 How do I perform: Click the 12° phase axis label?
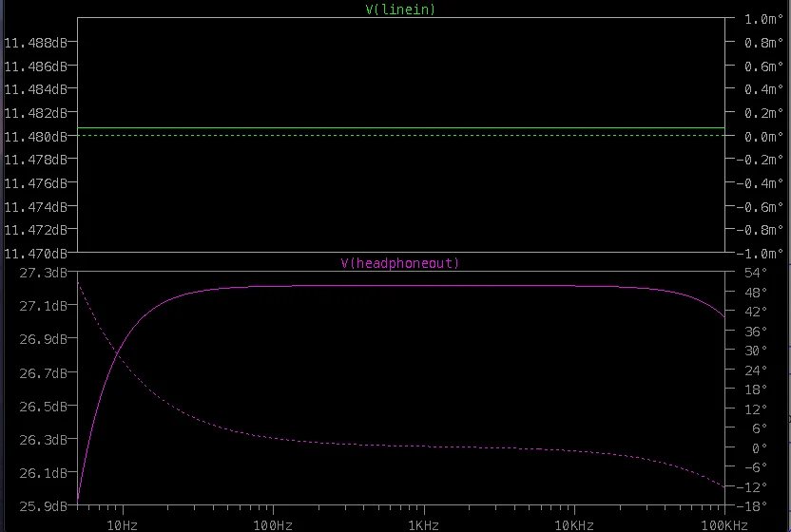[x=756, y=408]
